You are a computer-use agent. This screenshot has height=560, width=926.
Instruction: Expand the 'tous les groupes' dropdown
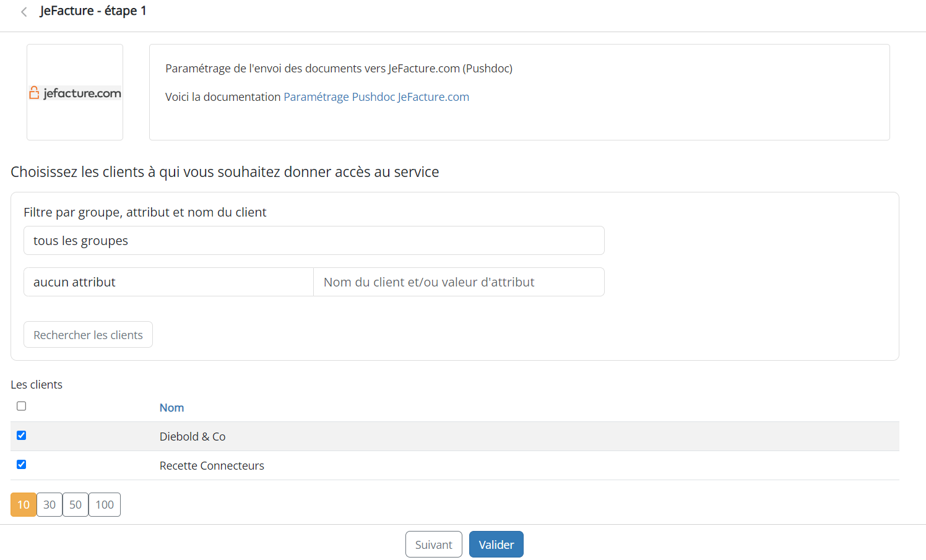coord(314,241)
